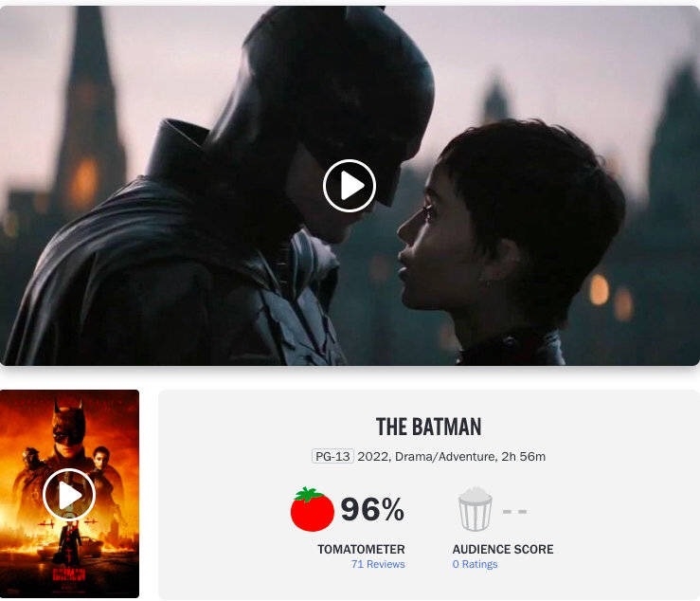Select the TOMATOMETER label
700x601 pixels.
[361, 549]
